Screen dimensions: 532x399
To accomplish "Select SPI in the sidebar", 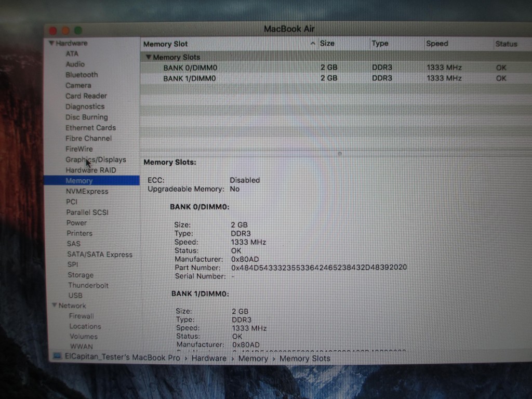I will point(73,264).
